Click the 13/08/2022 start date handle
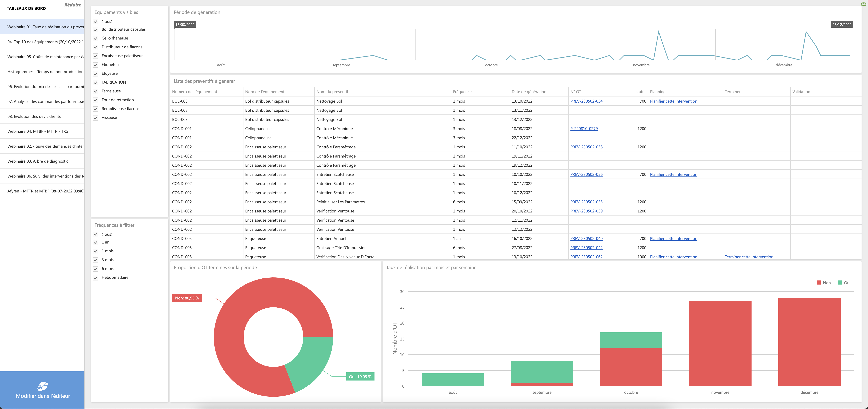Screen dimensions: 868x409 [185, 25]
